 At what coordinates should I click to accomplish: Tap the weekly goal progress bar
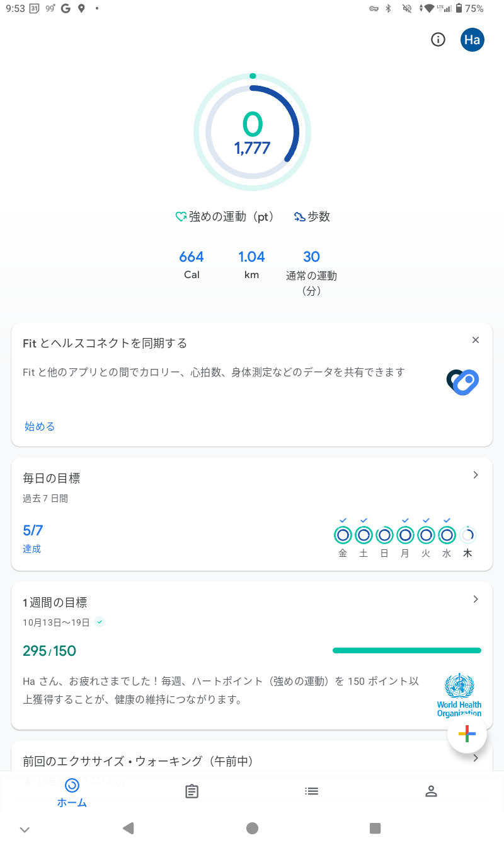(x=406, y=650)
